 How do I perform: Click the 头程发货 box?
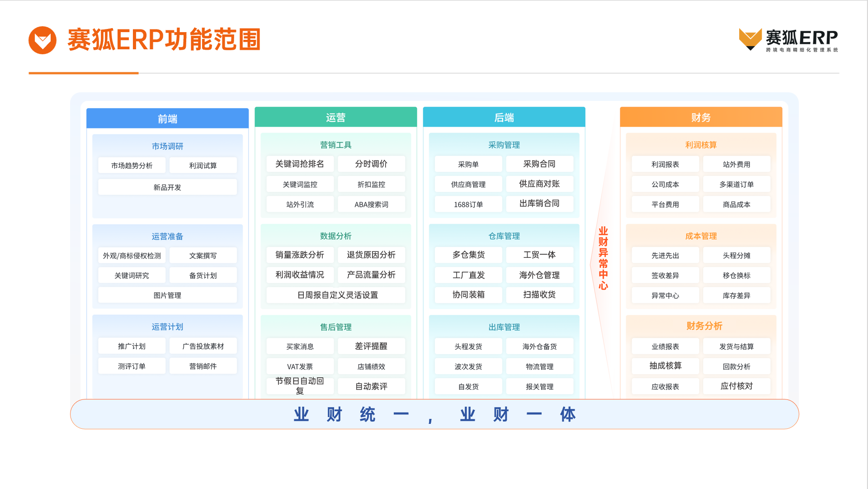[468, 347]
